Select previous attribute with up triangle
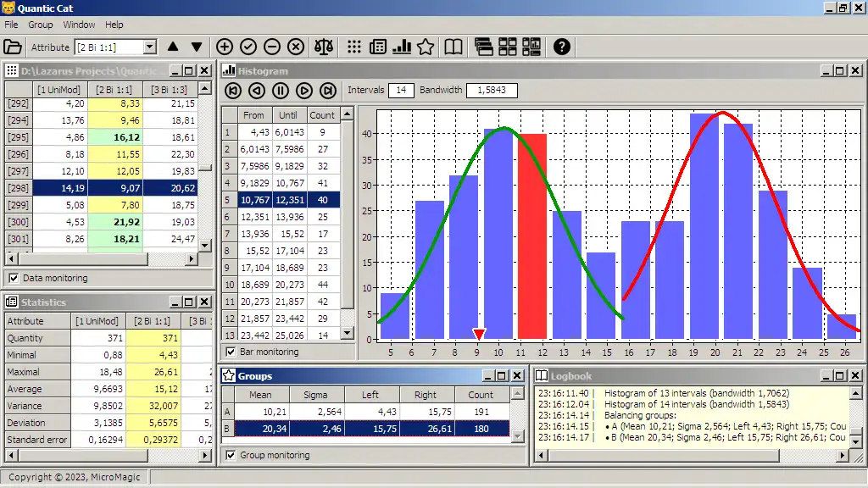868x488 pixels. [173, 47]
